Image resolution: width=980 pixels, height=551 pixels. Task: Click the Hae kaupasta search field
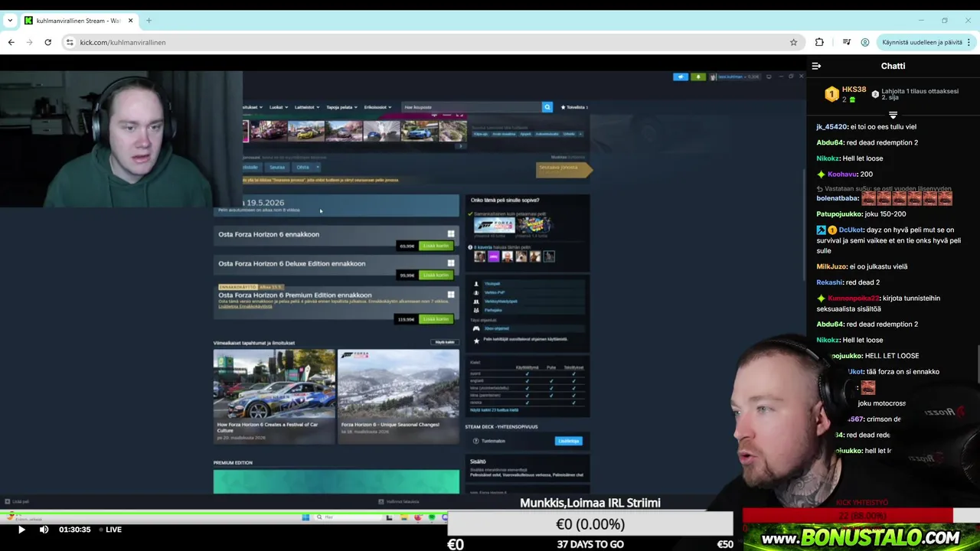(x=471, y=107)
